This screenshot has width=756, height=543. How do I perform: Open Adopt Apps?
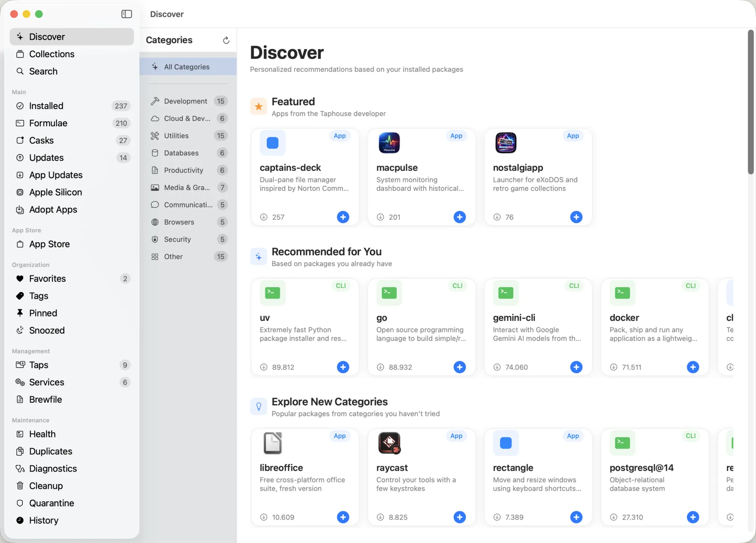pos(72,210)
